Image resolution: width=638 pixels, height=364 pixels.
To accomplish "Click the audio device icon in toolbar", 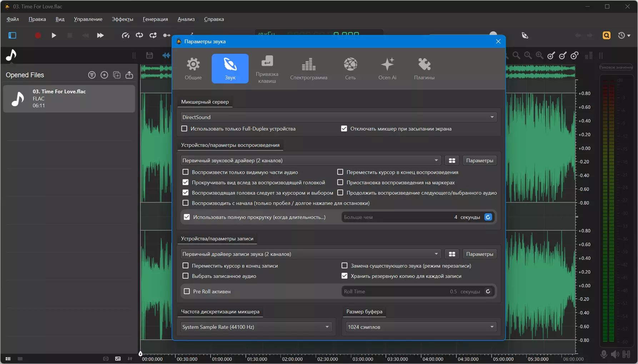I will (x=525, y=35).
